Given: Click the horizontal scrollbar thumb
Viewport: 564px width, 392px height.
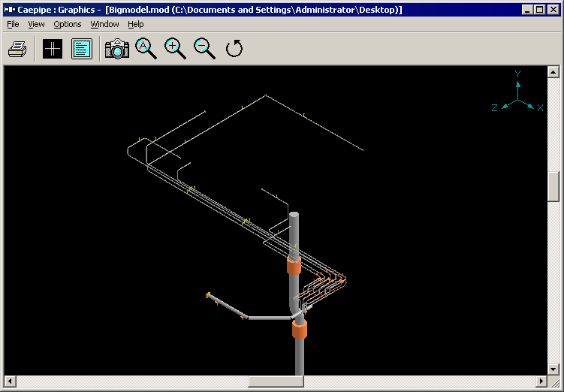Looking at the screenshot, I should (276, 381).
